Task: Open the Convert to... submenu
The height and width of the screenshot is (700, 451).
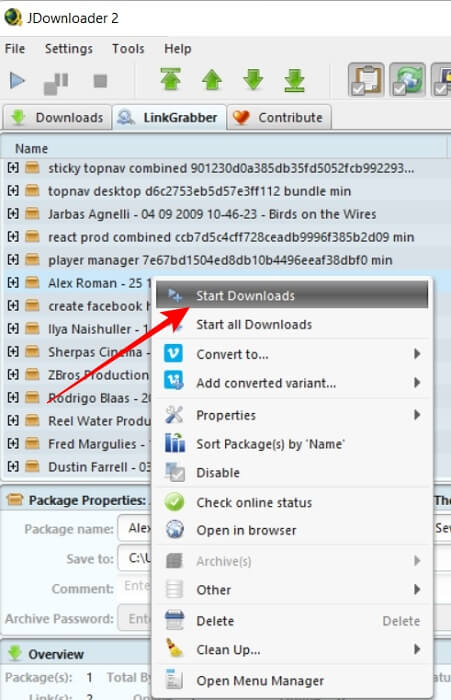Action: coord(292,354)
